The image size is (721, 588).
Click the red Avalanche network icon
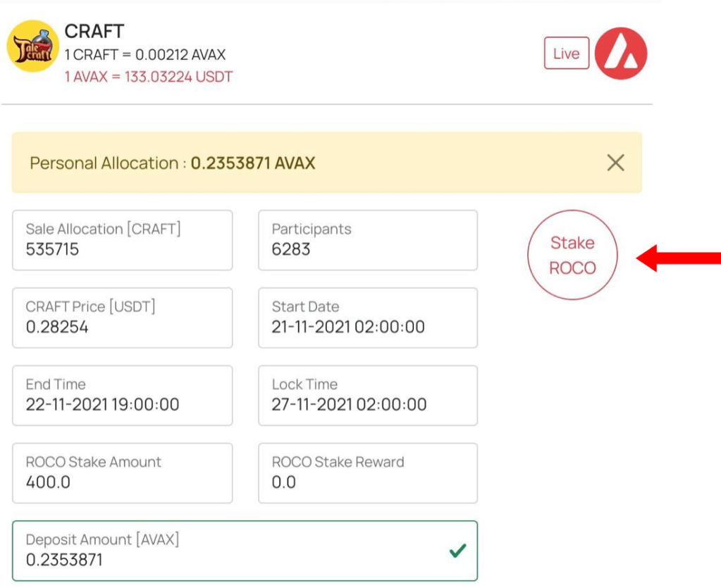[x=620, y=54]
